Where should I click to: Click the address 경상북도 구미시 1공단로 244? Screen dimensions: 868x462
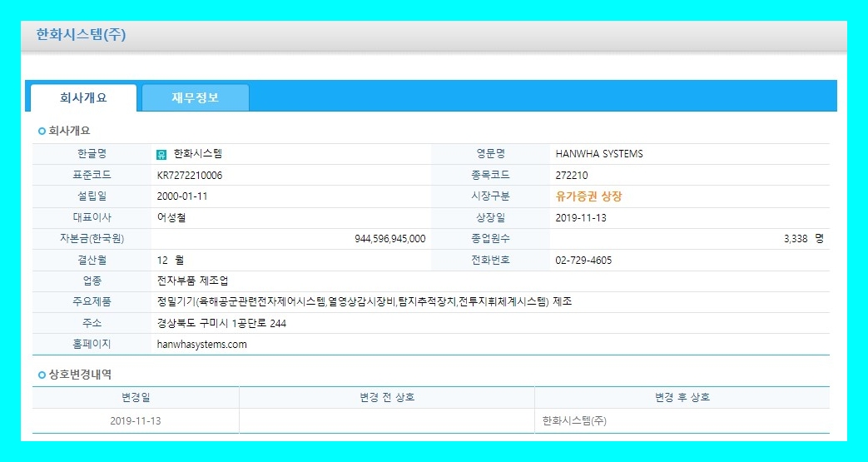click(222, 323)
